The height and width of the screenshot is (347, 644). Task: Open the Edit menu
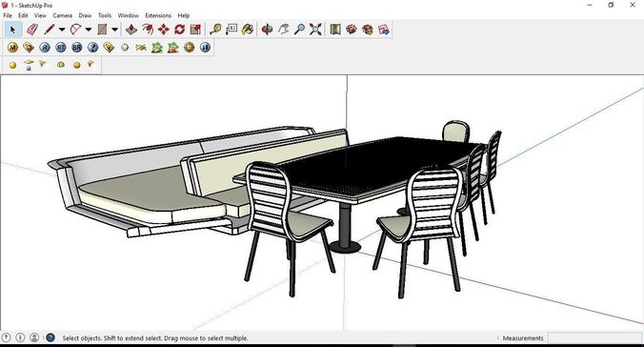point(23,15)
